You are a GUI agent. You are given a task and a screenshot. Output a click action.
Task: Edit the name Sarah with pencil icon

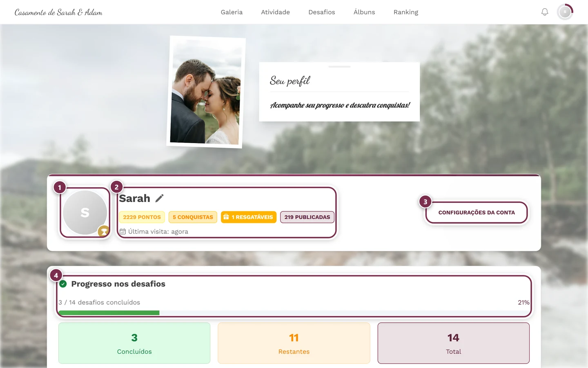pos(160,198)
